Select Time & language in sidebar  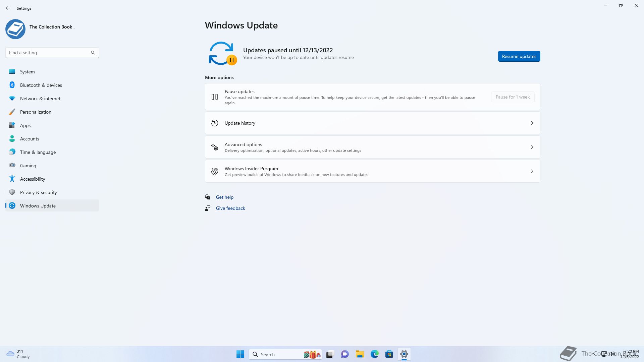point(38,152)
